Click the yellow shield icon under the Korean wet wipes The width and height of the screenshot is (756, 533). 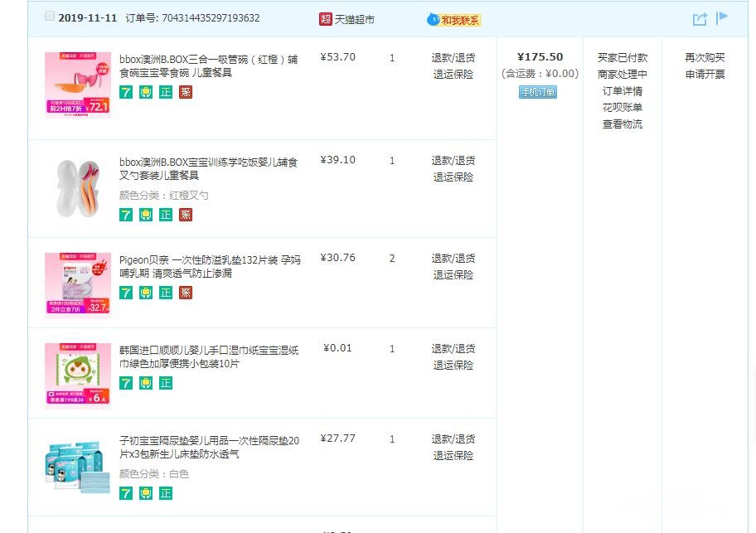click(146, 383)
